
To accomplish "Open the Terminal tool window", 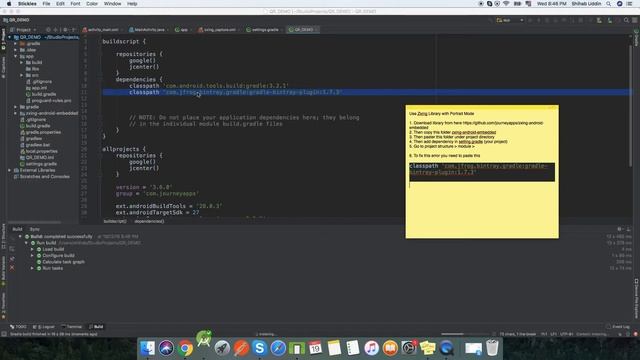I will tap(71, 327).
